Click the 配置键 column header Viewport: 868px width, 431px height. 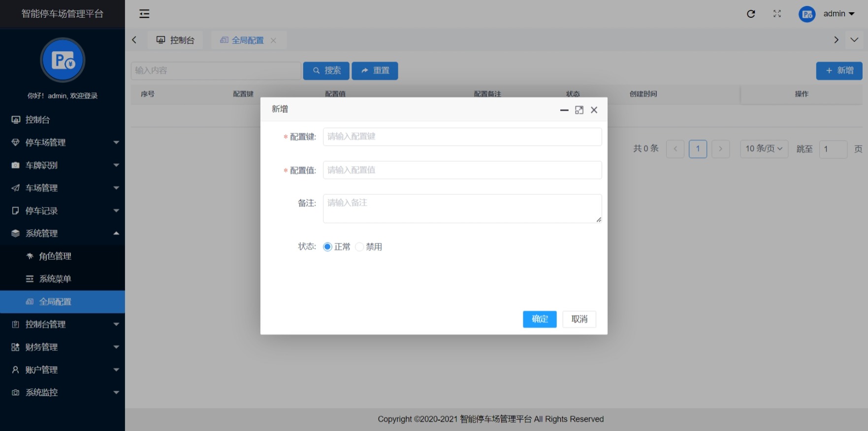click(243, 94)
